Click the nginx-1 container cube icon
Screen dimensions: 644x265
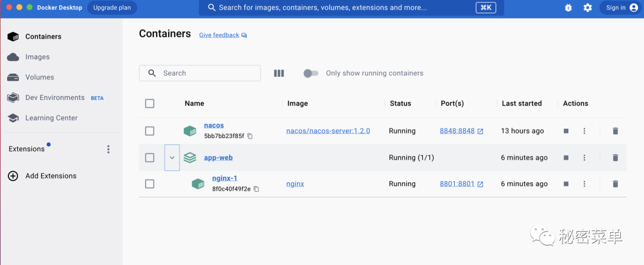coord(198,184)
